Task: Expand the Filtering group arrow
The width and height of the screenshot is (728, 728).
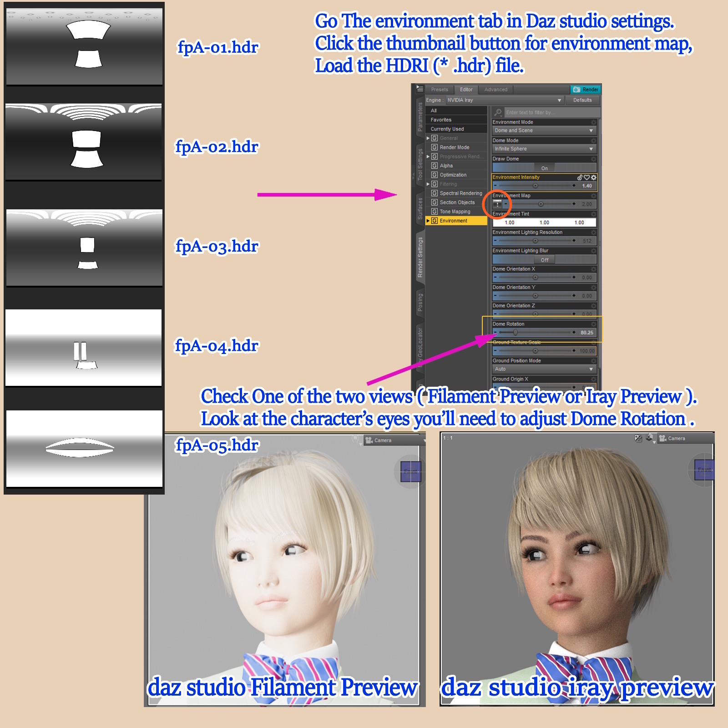Action: click(x=428, y=184)
